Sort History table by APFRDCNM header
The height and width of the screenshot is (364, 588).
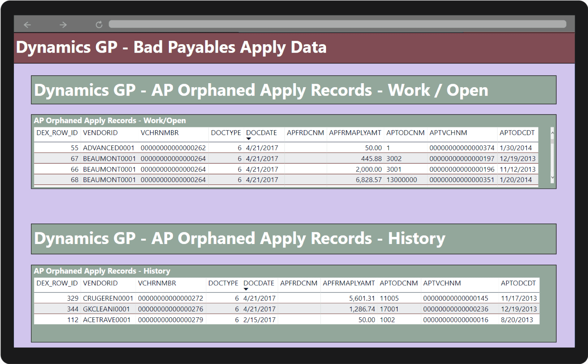[x=298, y=283]
